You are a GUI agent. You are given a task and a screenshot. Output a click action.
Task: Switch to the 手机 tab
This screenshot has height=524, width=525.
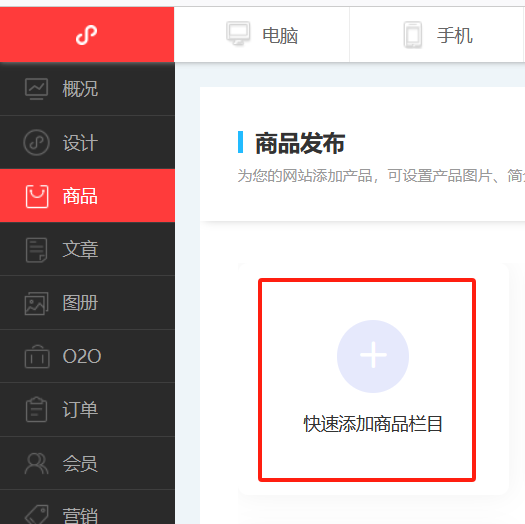pyautogui.click(x=437, y=34)
